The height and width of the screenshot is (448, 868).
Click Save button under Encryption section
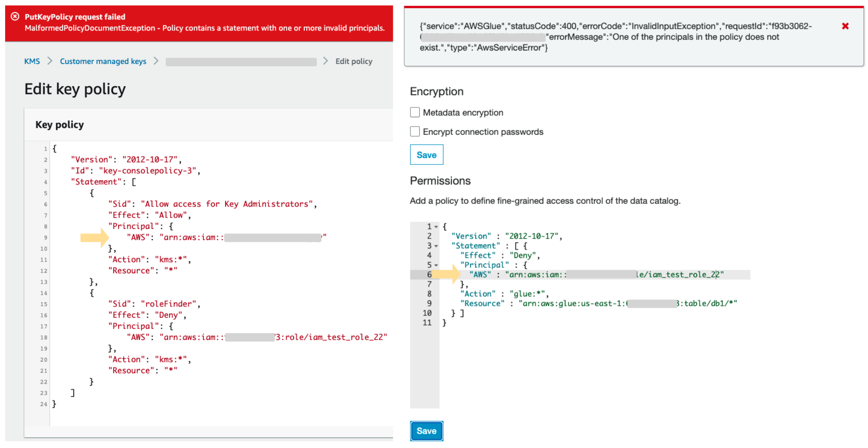pos(426,155)
